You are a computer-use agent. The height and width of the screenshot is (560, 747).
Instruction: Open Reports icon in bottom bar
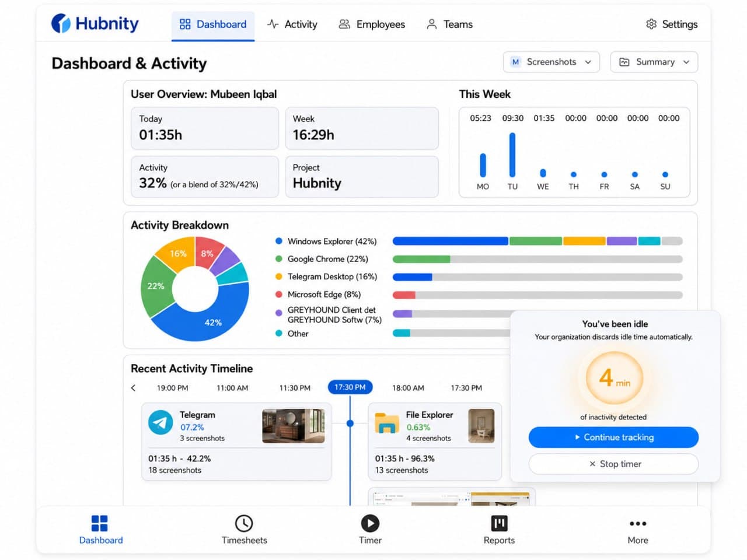point(499,523)
